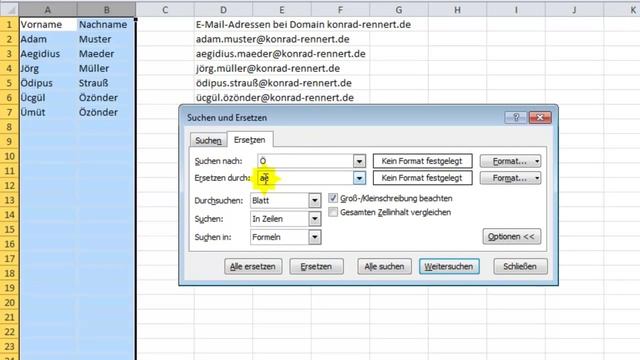This screenshot has width=640, height=360.
Task: Switch to the Suchen tab
Action: point(208,140)
